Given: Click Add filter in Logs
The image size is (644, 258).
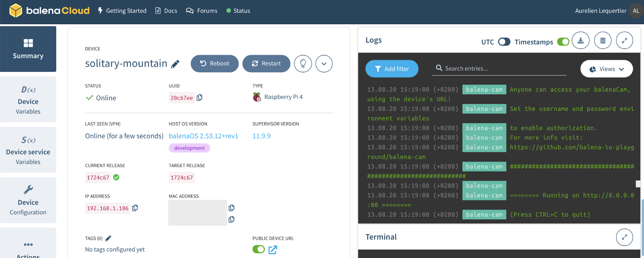Looking at the screenshot, I should click(392, 69).
